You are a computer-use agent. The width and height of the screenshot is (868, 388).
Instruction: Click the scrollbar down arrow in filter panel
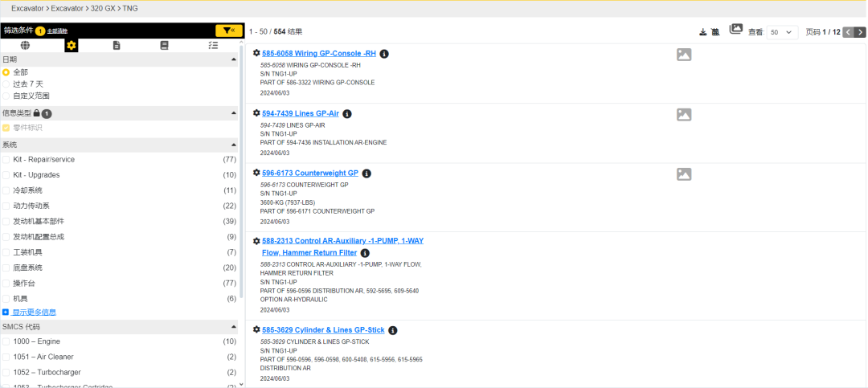[241, 383]
